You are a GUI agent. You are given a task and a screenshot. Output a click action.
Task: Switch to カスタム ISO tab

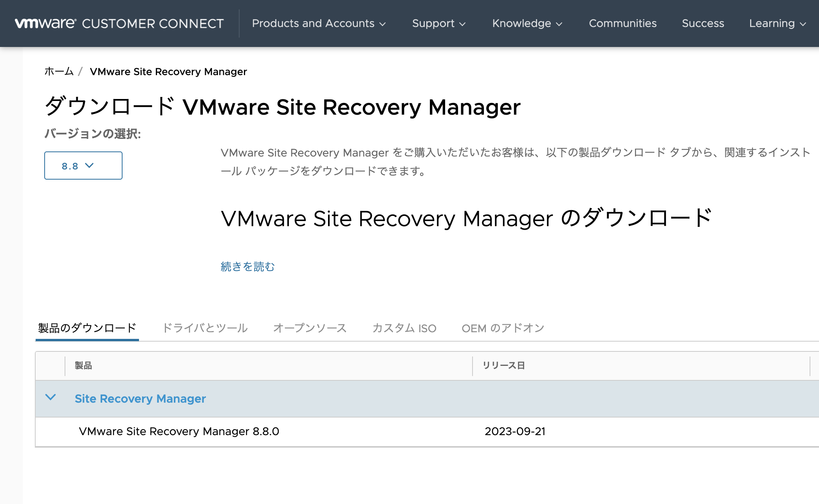click(x=404, y=328)
